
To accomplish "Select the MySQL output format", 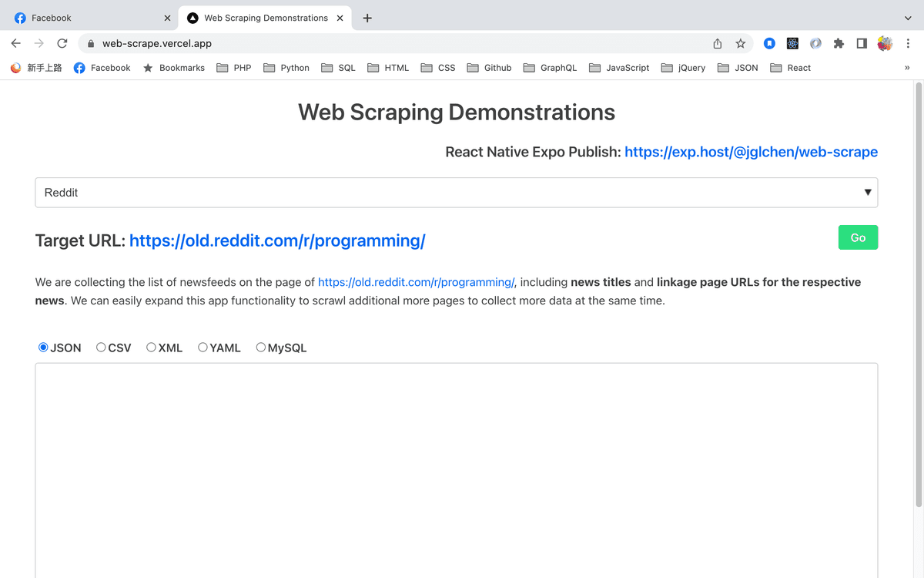I will click(260, 348).
